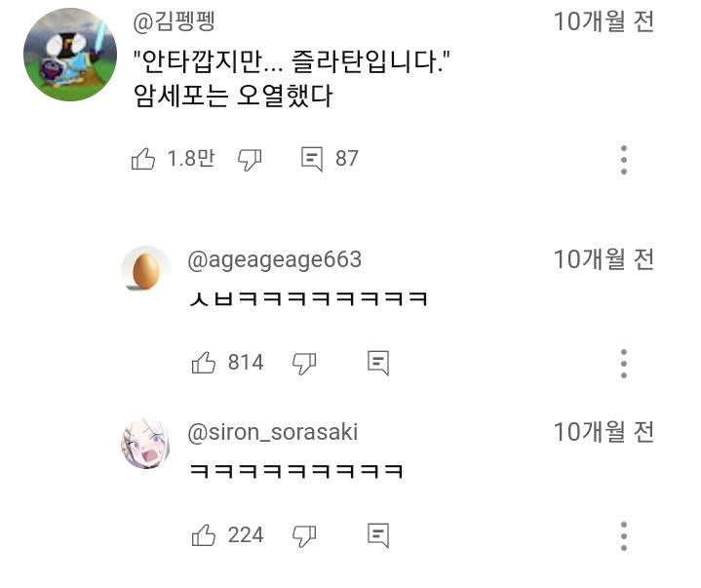Screen dimensions: 701x588
Task: Dislike the ageageage663 reply
Action: click(x=305, y=363)
